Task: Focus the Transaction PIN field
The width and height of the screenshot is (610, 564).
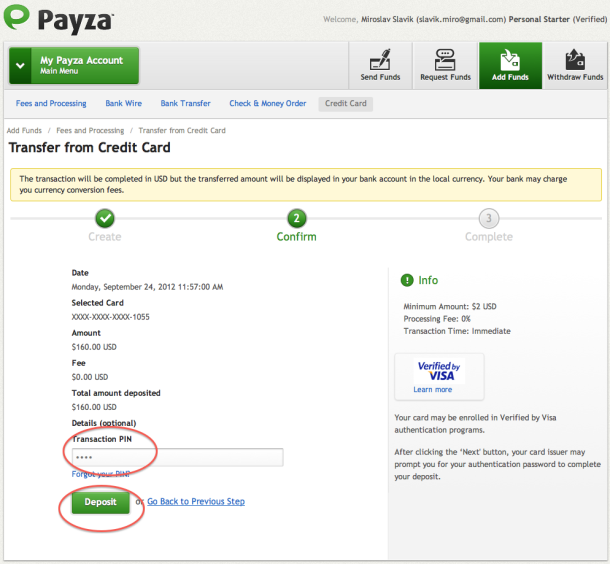Action: [177, 457]
